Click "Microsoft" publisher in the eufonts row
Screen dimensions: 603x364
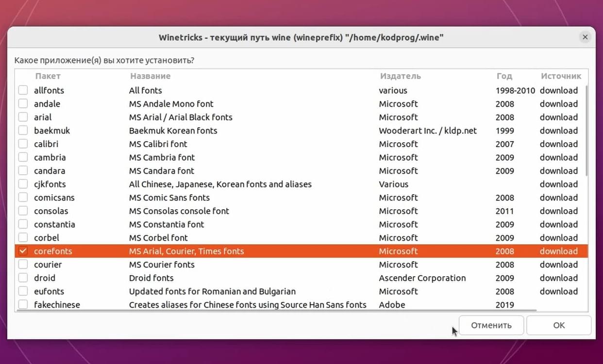399,292
